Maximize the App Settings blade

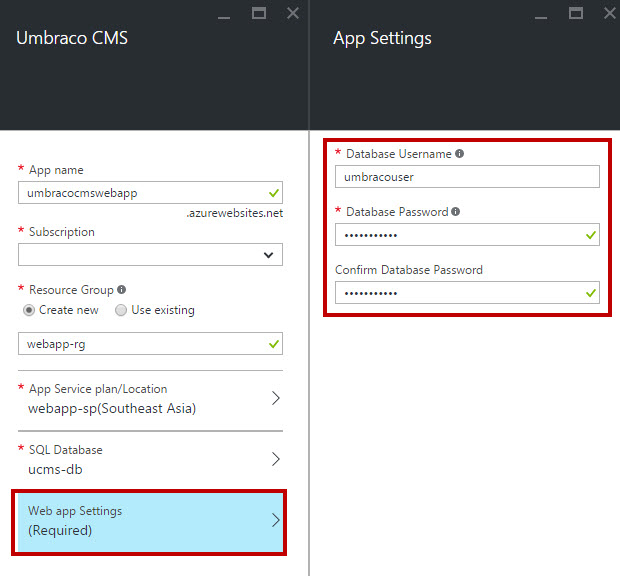pyautogui.click(x=576, y=13)
